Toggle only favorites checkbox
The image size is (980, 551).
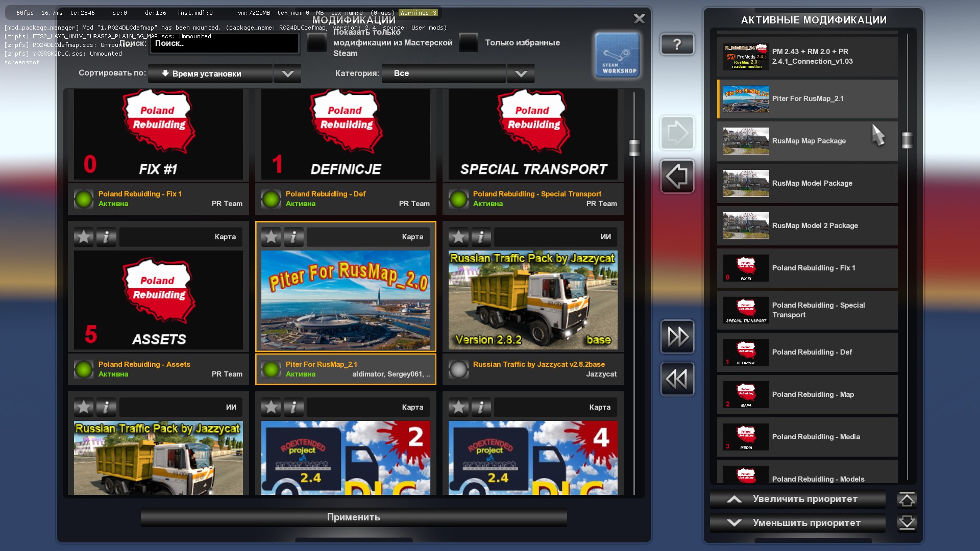(x=468, y=43)
